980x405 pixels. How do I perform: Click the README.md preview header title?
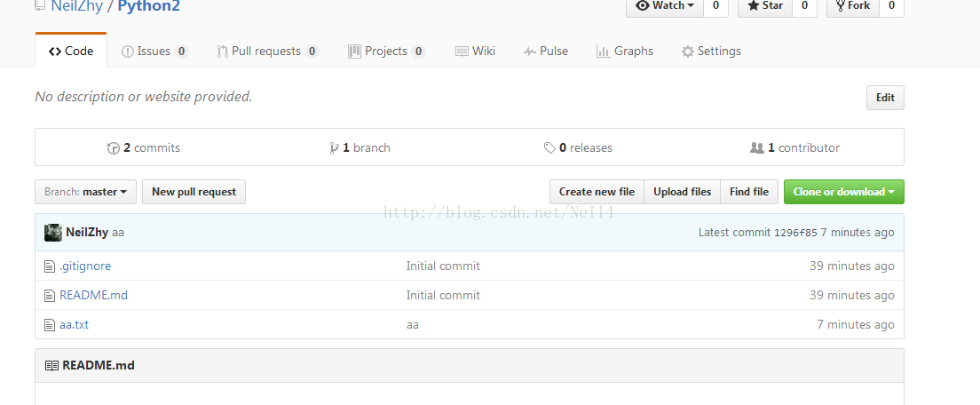pyautogui.click(x=99, y=365)
